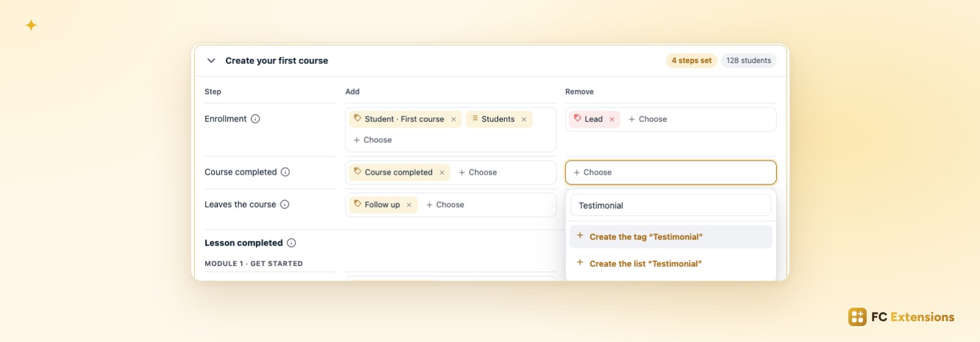Viewport: 980px width, 342px height.
Task: Click the 128 students badge
Action: [748, 61]
